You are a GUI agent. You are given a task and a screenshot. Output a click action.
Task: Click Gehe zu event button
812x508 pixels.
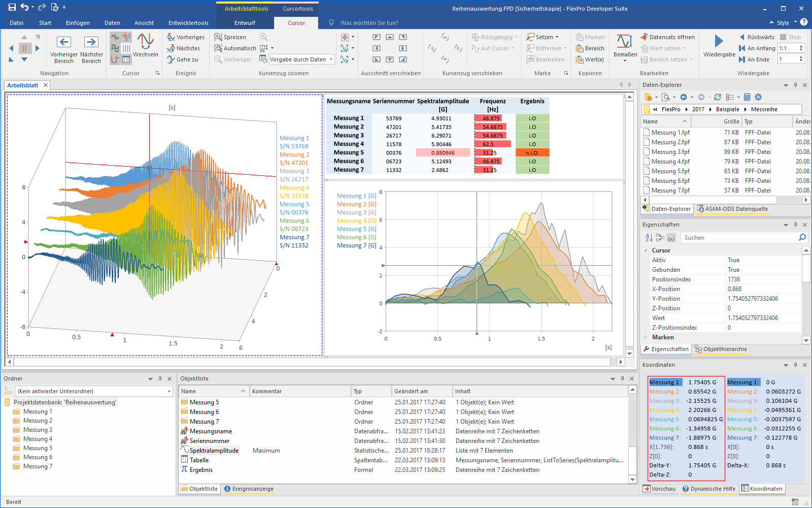tap(183, 59)
